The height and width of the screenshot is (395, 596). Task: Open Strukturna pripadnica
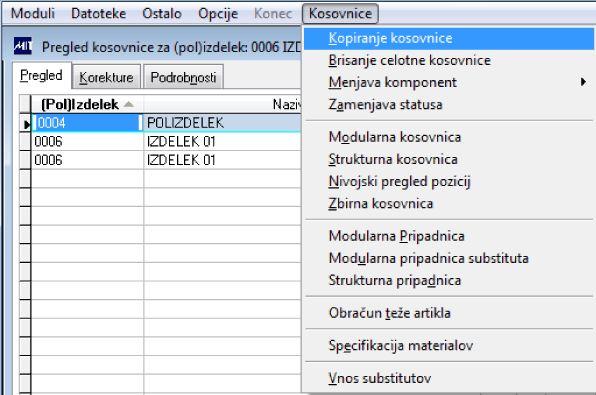point(449,280)
